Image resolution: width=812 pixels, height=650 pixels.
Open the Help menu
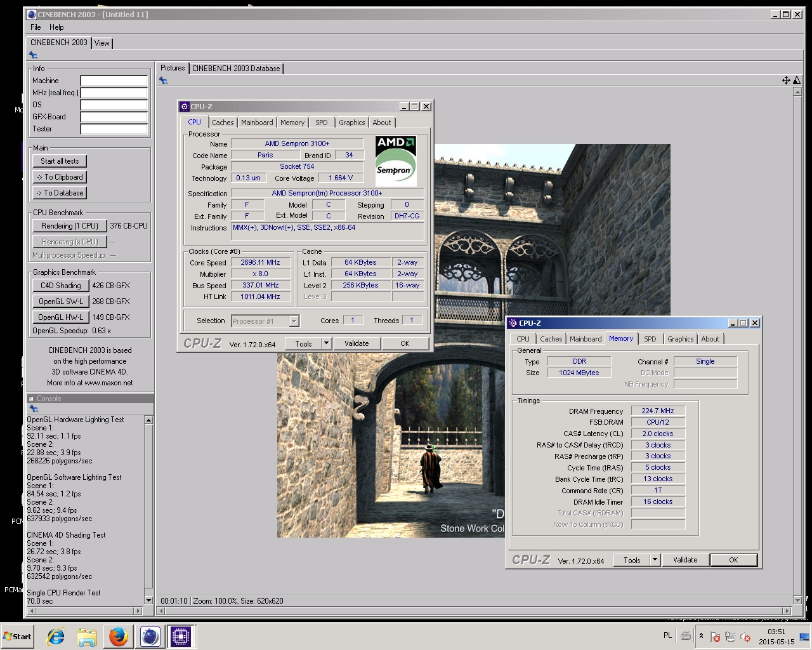click(56, 27)
